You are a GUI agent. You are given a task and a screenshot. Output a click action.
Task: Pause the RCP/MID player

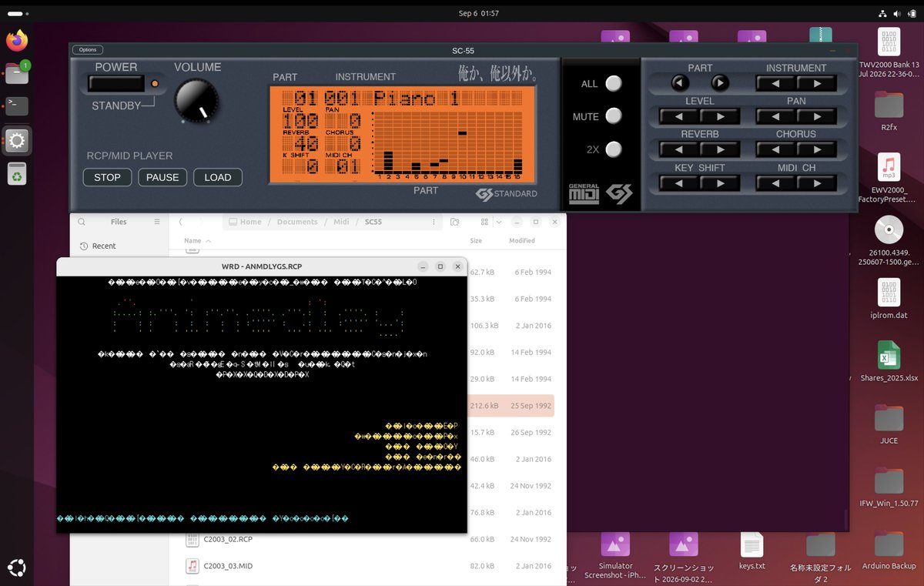tap(162, 177)
